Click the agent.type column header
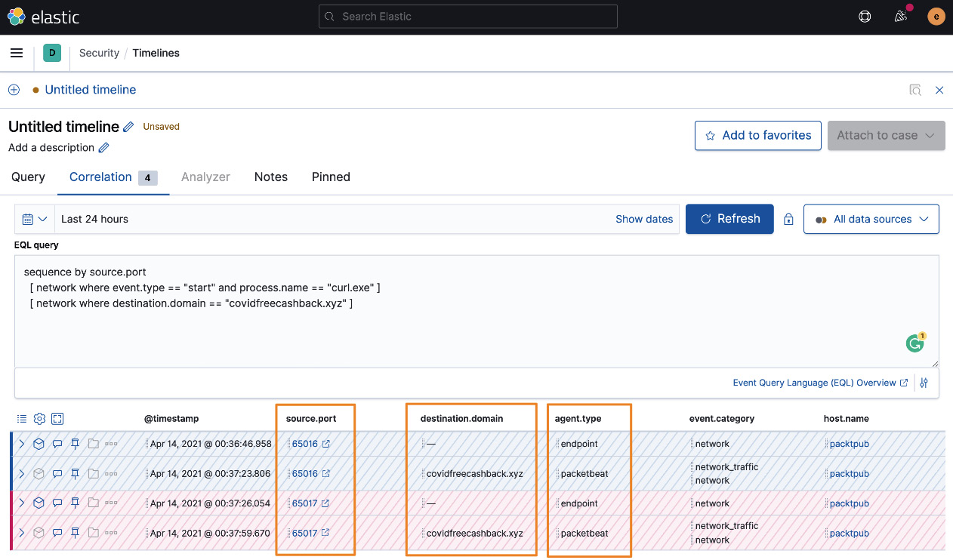Screen dimensions: 953x560 578,418
